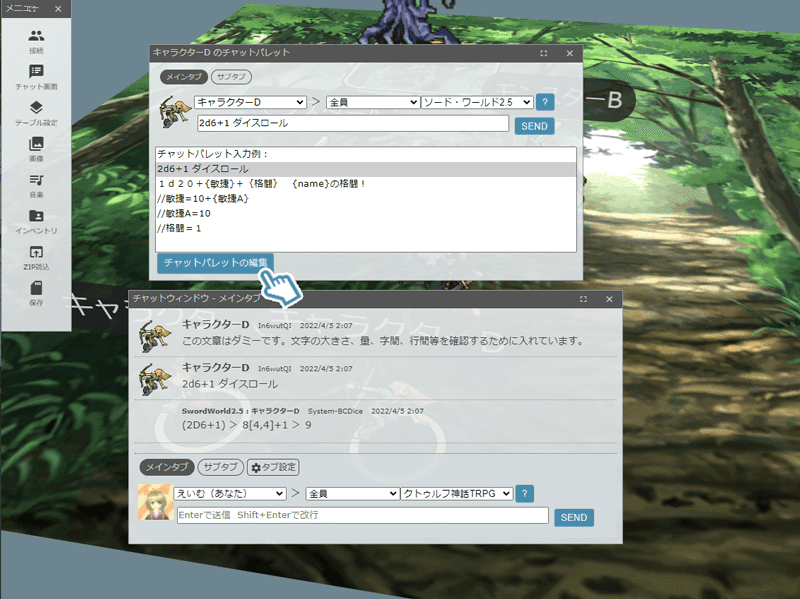Click the avatar beside the dummy text message
800x599 pixels.
pyautogui.click(x=155, y=336)
